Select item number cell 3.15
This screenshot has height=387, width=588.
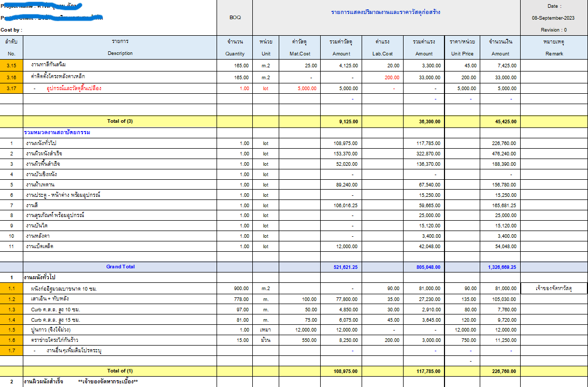click(x=11, y=66)
